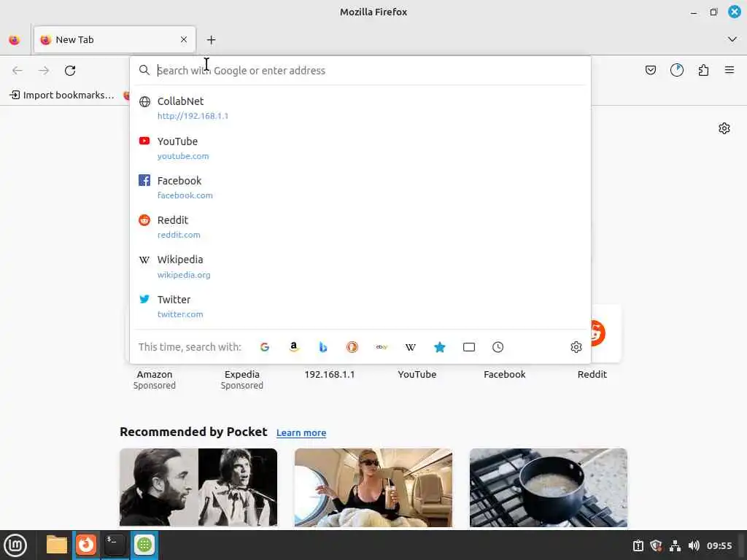Open file manager from taskbar
Viewport: 747px width, 560px height.
(57, 545)
